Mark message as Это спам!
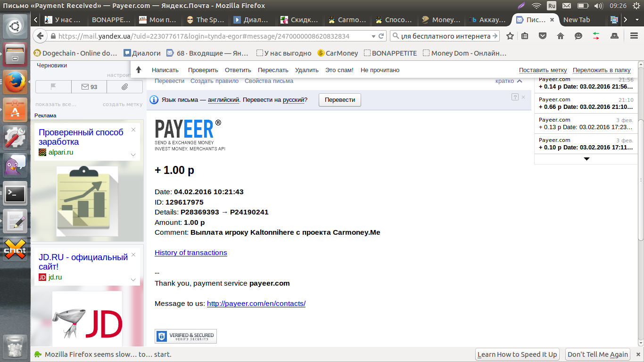The height and width of the screenshot is (362, 644). click(x=339, y=70)
